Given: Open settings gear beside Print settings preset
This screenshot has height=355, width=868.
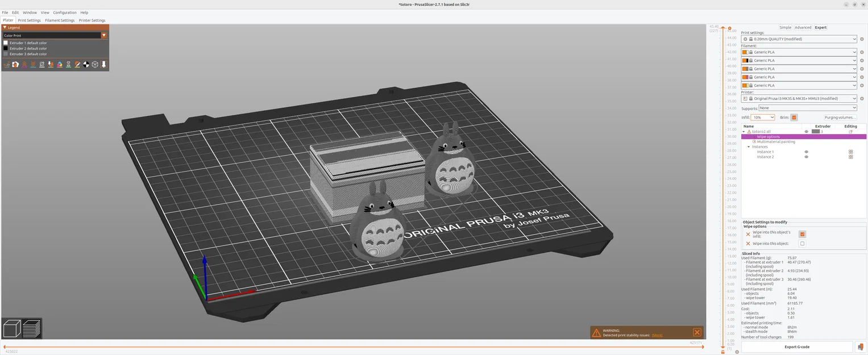Looking at the screenshot, I should (x=862, y=39).
